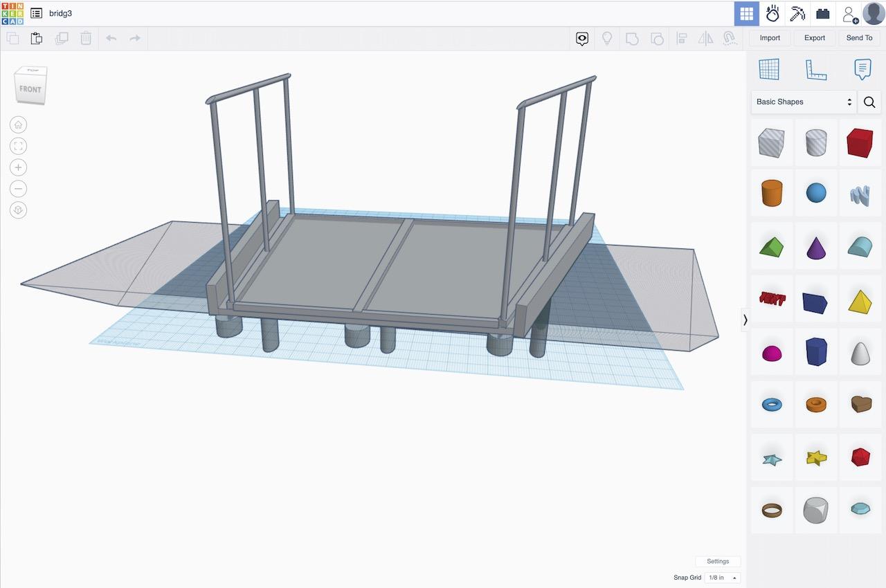Pick the gray Dice shape

click(x=816, y=511)
